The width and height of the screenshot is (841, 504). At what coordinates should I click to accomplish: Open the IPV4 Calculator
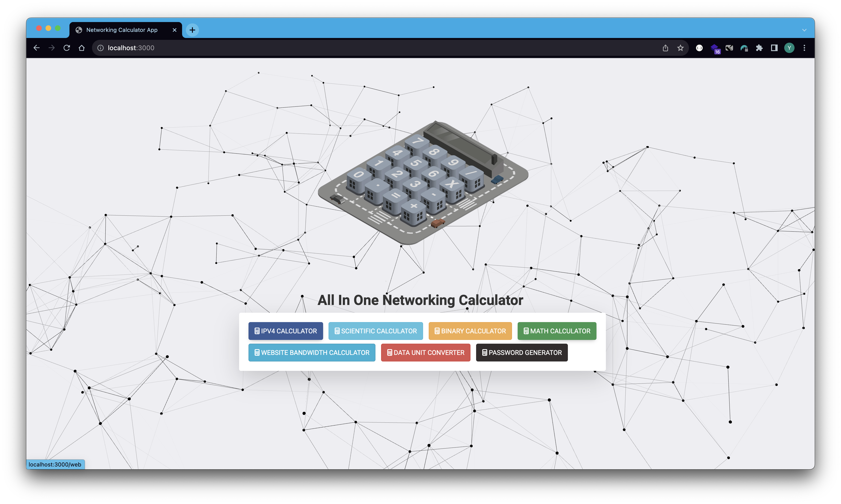pyautogui.click(x=286, y=331)
